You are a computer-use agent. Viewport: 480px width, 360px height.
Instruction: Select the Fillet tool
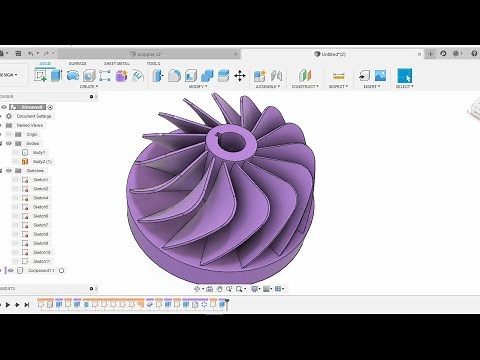[174, 76]
